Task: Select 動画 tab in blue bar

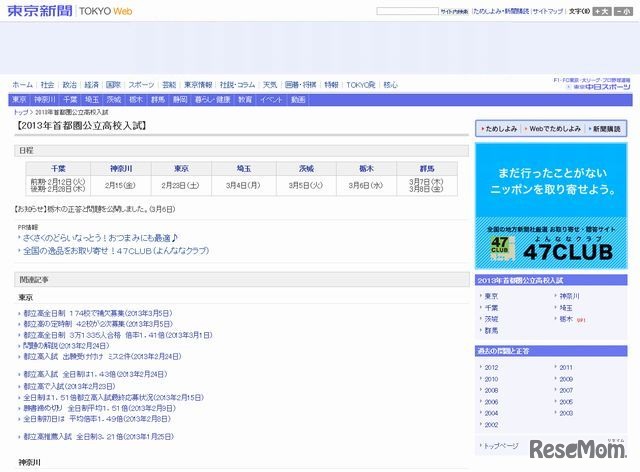Action: (298, 99)
